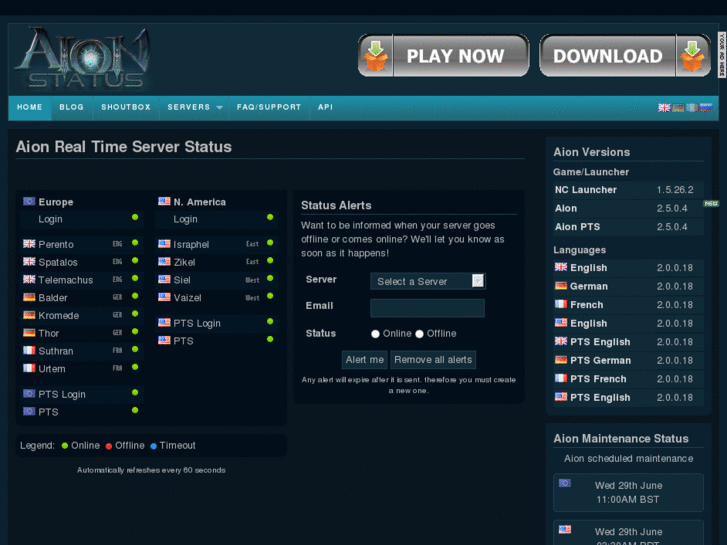This screenshot has height=545, width=727.
Task: Click the vertical Your Ad Here banner
Action: coord(722,55)
